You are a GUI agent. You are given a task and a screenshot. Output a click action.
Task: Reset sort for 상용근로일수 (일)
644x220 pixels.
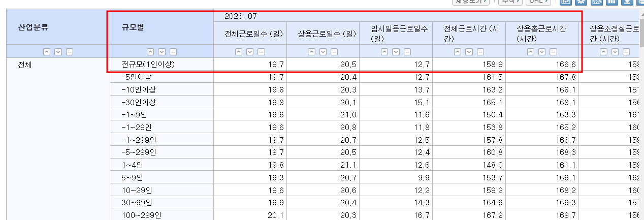[x=335, y=51]
